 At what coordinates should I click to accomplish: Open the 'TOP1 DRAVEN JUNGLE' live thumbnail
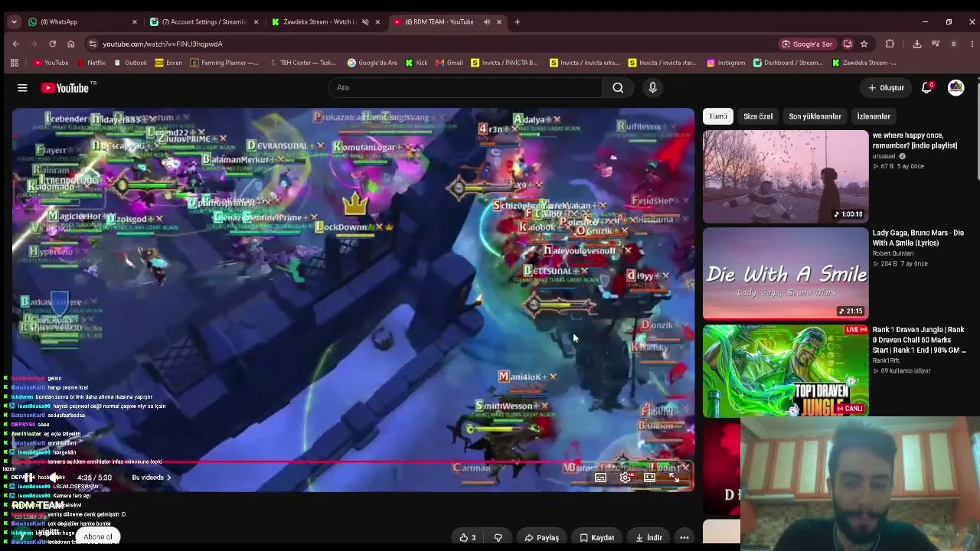click(786, 370)
